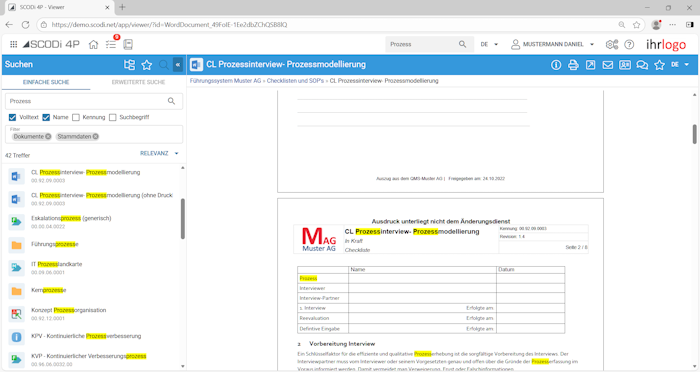Click search magnifier in Prozess input field
Viewport: 700px width, 372px height.
[171, 101]
